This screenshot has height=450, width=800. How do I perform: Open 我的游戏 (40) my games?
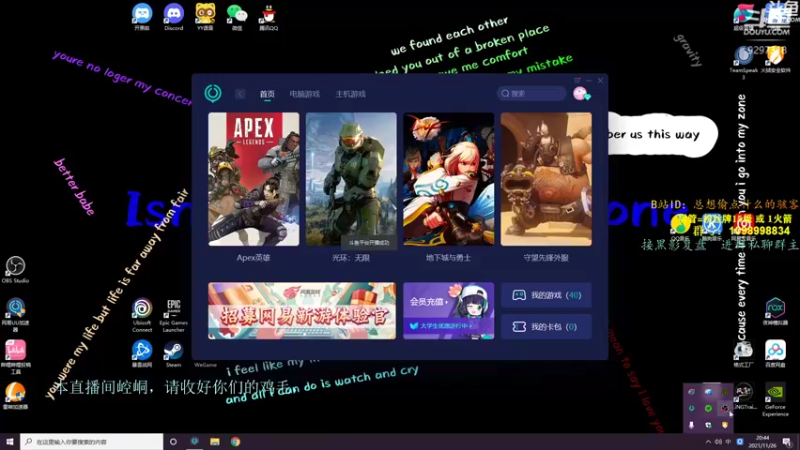click(546, 295)
